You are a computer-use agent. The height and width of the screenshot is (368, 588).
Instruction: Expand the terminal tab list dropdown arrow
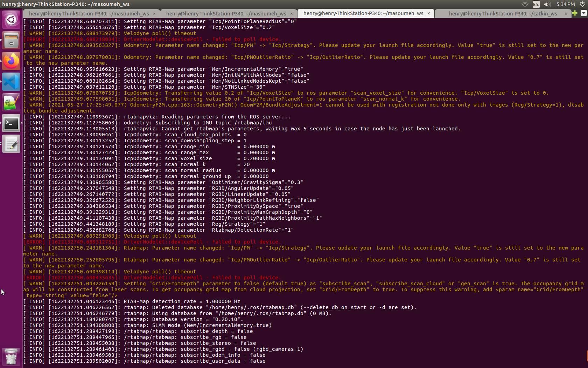coord(583,13)
